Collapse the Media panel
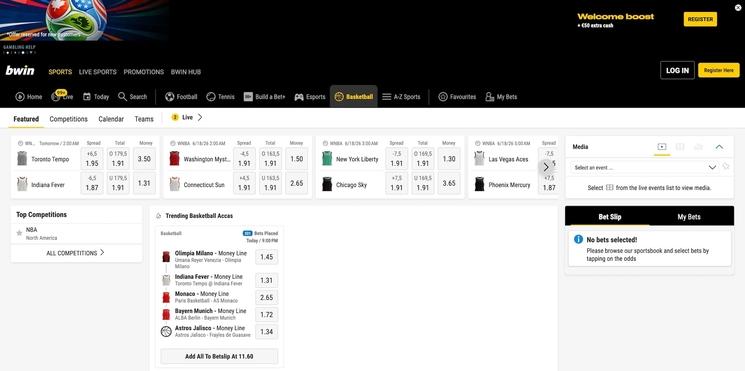 coord(719,147)
